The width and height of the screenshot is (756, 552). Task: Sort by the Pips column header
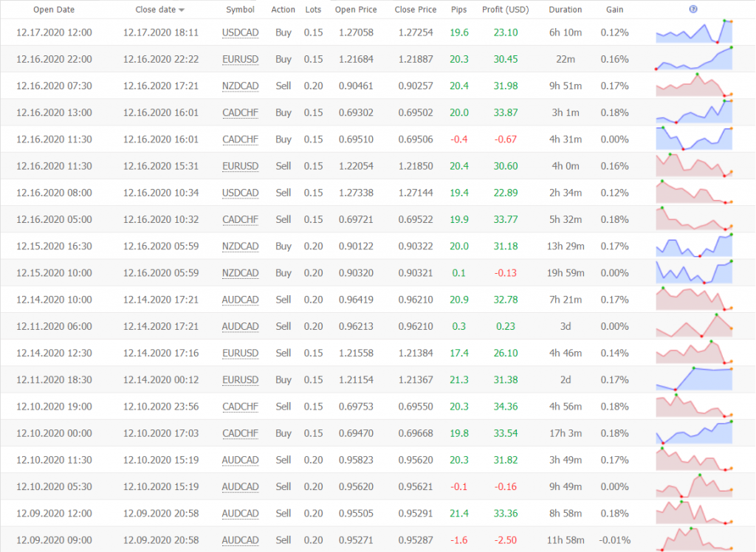click(458, 10)
